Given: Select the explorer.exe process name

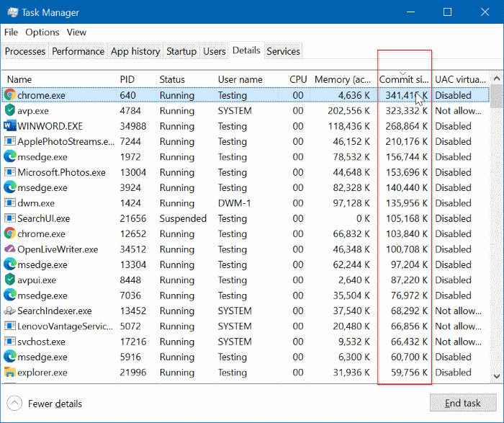Looking at the screenshot, I should point(42,373).
